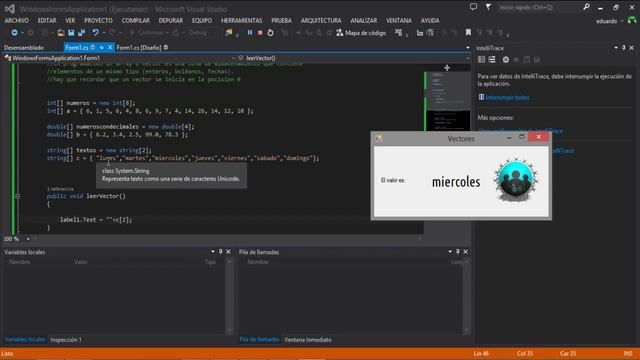Restart the debugging session

270,33
